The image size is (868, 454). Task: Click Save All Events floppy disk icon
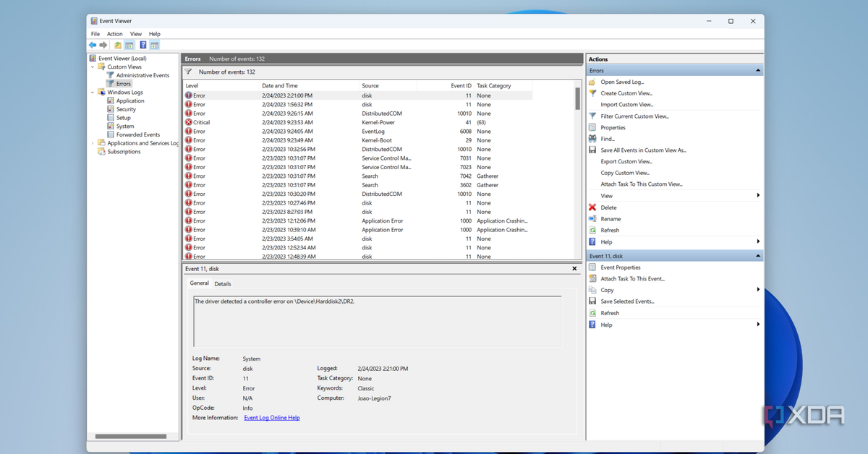coord(592,150)
